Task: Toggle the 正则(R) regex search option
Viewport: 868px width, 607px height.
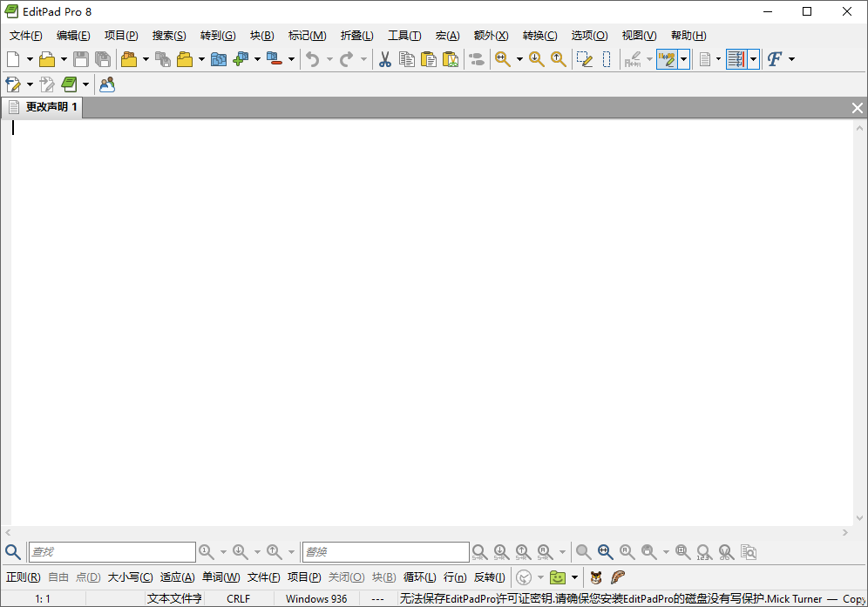Action: (x=24, y=577)
